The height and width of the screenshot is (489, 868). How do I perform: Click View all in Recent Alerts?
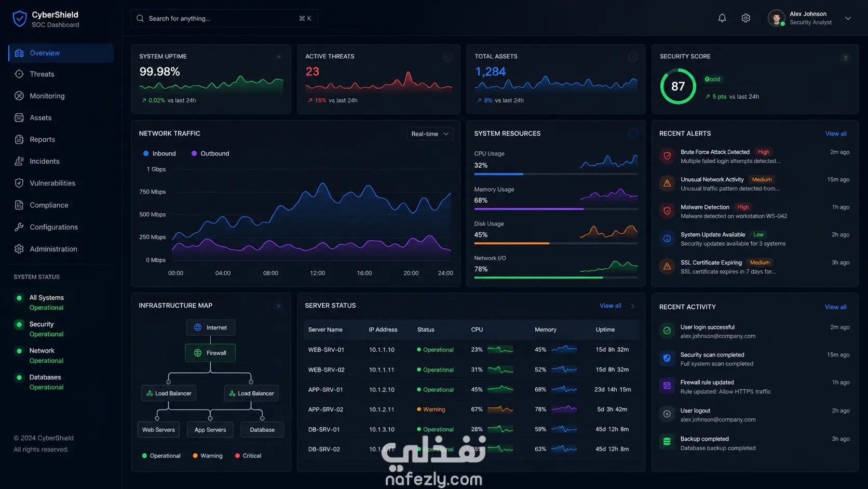tap(836, 134)
